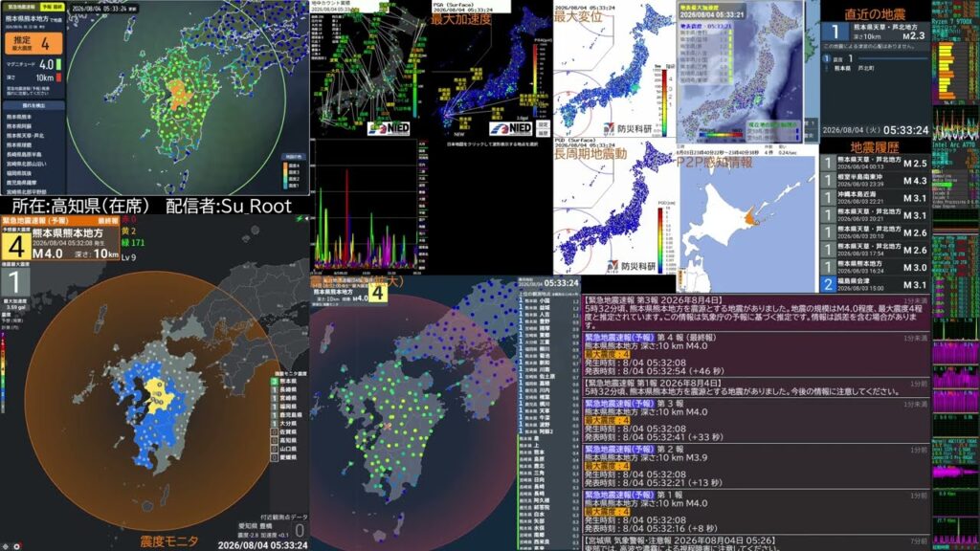Open the 地震履歴 entry with M 2.5
Image resolution: width=980 pixels, height=551 pixels.
pos(875,163)
